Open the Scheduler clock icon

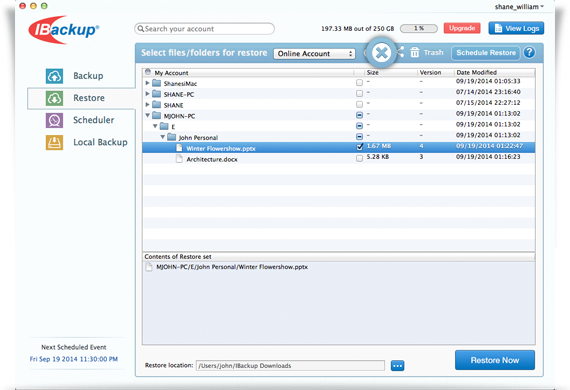(54, 120)
